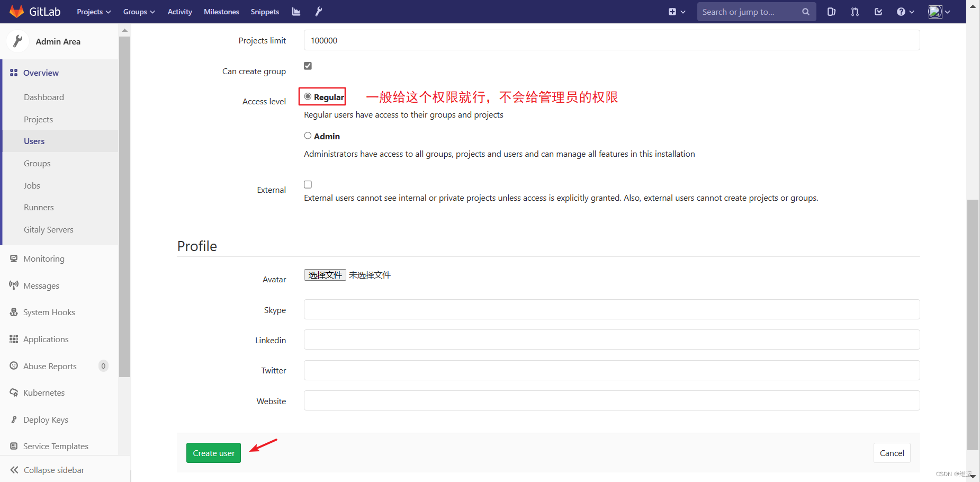
Task: Click the sidebar vertical scrollbar
Action: click(x=124, y=206)
